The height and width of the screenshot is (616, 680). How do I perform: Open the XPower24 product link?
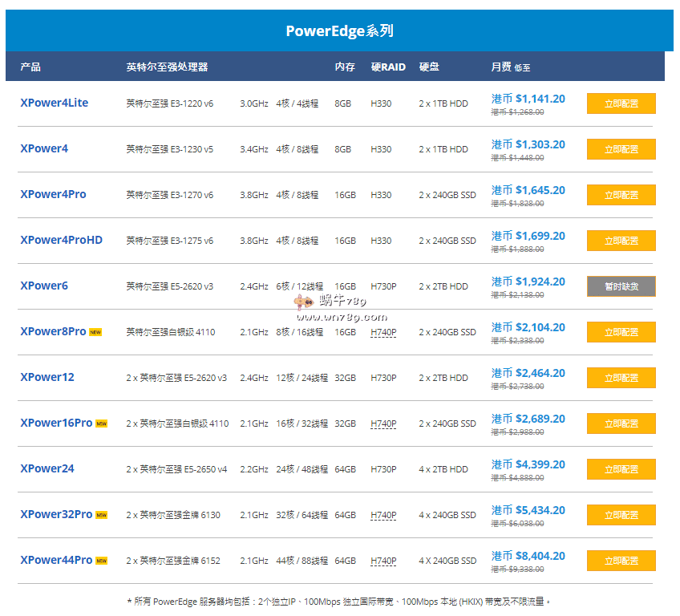[47, 468]
